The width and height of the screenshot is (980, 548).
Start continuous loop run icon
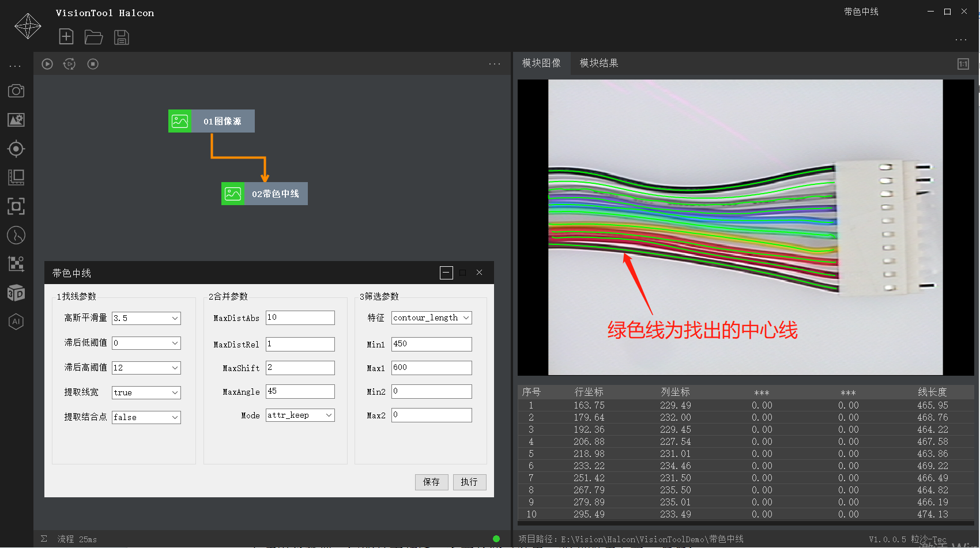(69, 64)
